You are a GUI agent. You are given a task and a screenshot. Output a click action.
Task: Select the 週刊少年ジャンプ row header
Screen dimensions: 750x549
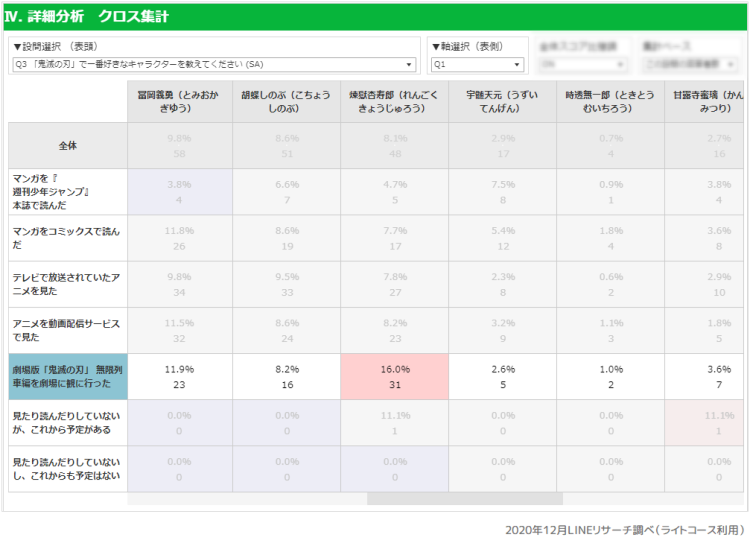pyautogui.click(x=68, y=191)
